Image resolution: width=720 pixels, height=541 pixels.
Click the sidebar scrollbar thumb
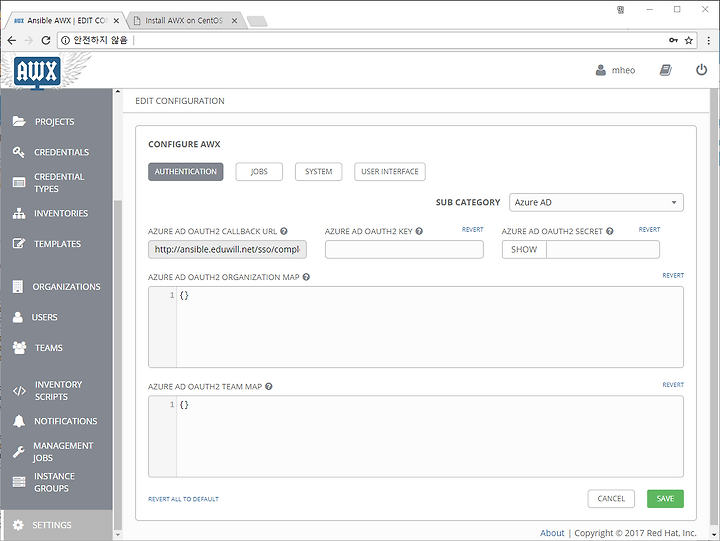[x=118, y=365]
